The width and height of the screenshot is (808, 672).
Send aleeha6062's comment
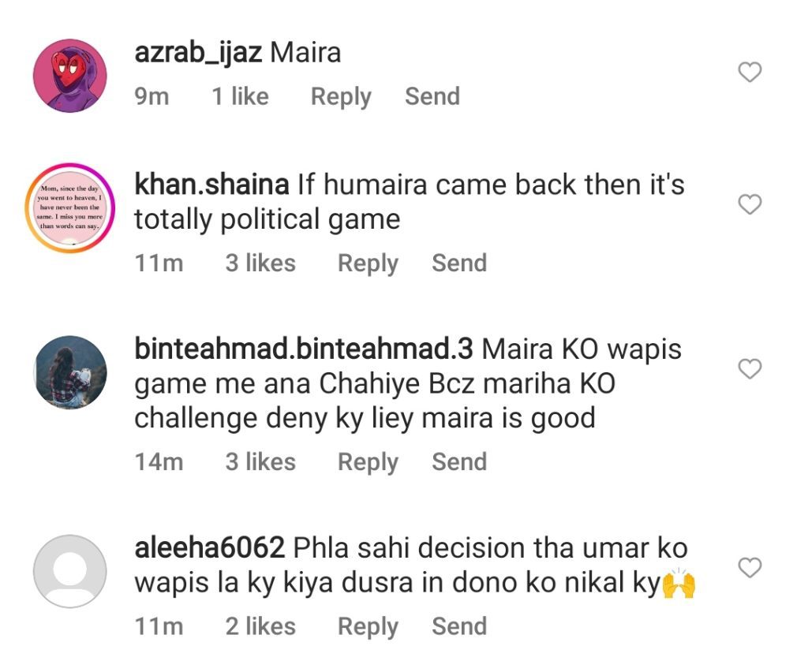click(459, 626)
